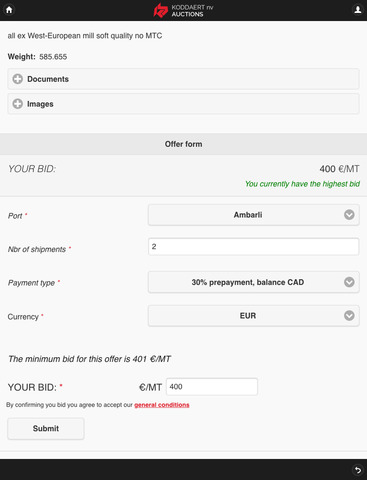Click the Koddaert Auctions logo
This screenshot has height=480, width=367.
pos(183,10)
